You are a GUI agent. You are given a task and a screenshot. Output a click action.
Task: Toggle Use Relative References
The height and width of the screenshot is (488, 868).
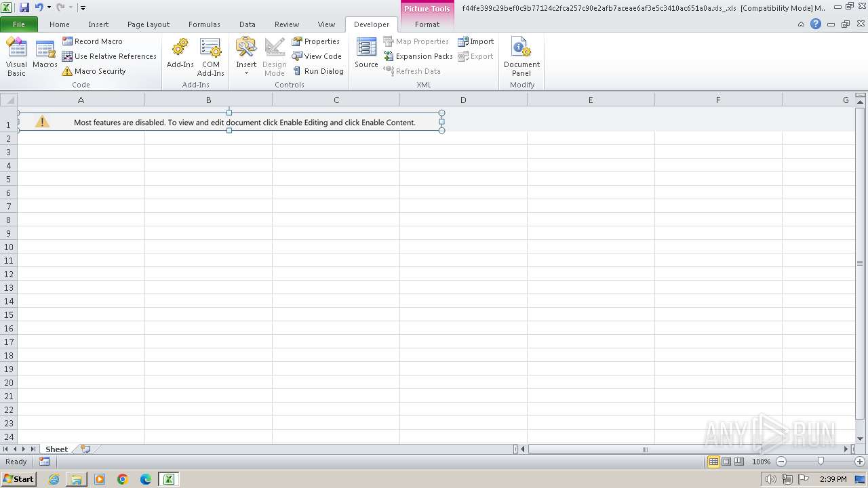tap(109, 56)
